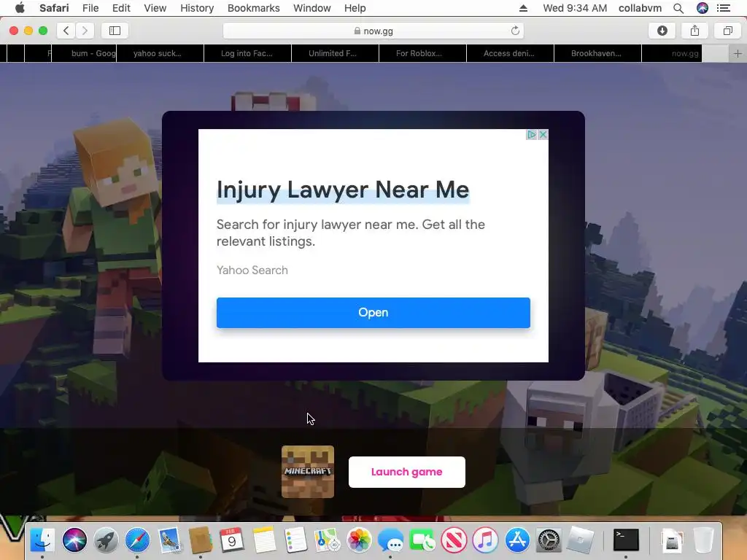Open the View menu
Image resolution: width=747 pixels, height=560 pixels.
pos(155,8)
